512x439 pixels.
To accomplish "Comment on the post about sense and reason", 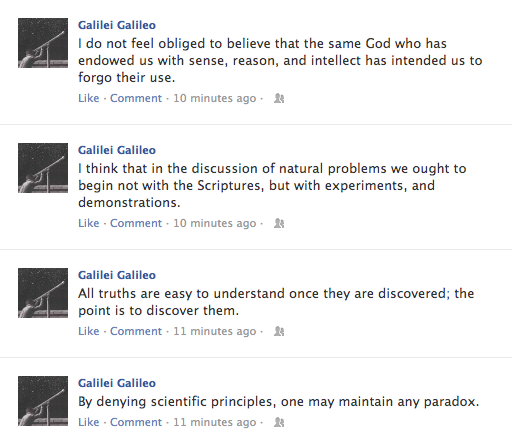I will (136, 98).
